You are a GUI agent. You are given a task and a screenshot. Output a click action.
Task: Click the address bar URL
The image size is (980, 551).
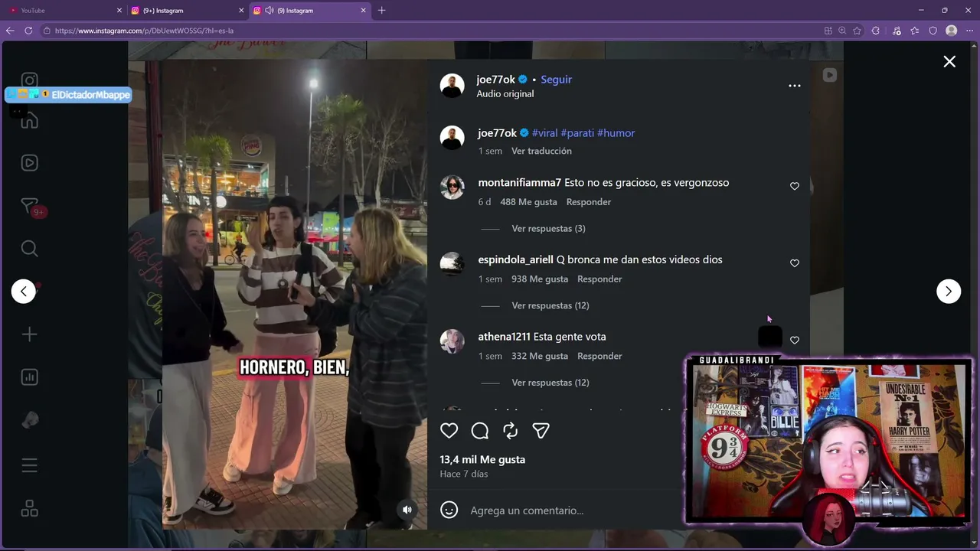[144, 31]
